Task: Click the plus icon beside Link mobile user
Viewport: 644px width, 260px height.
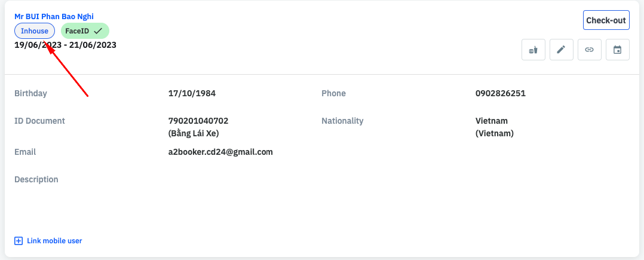Action: [x=19, y=241]
